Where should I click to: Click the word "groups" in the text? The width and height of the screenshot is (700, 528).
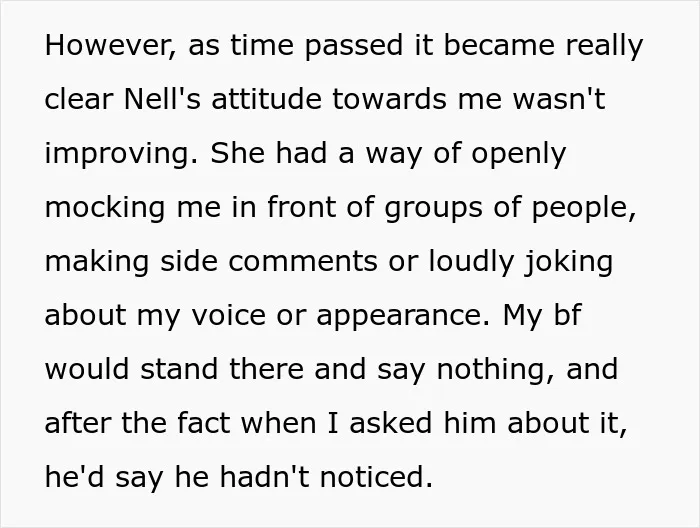pyautogui.click(x=433, y=208)
